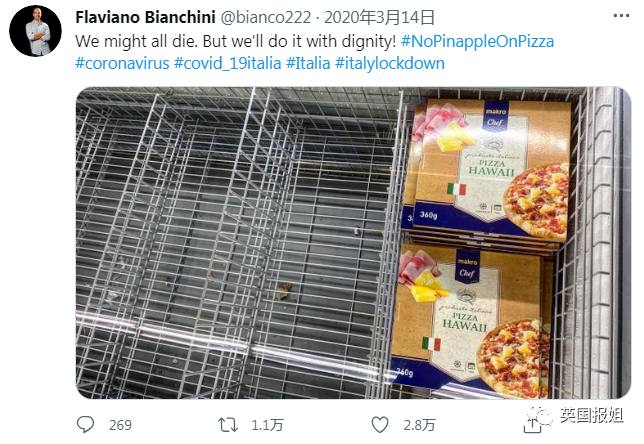Open the three-dot more options menu
The width and height of the screenshot is (644, 444).
tap(621, 16)
